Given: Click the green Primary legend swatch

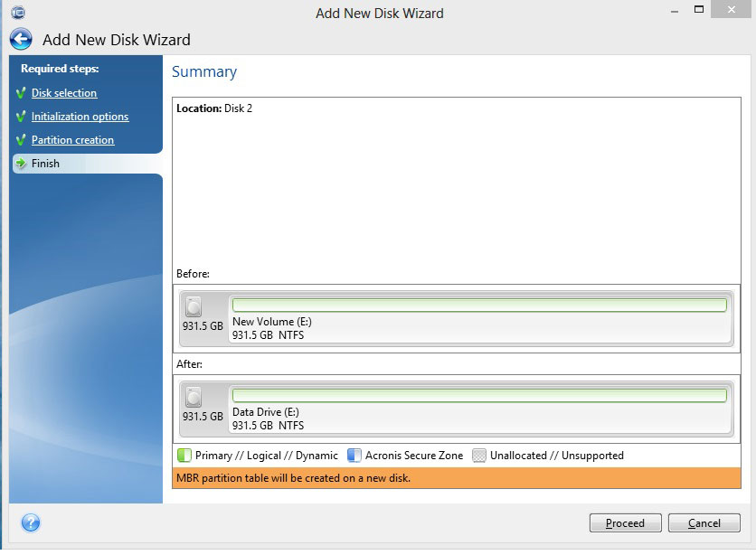Looking at the screenshot, I should (184, 456).
